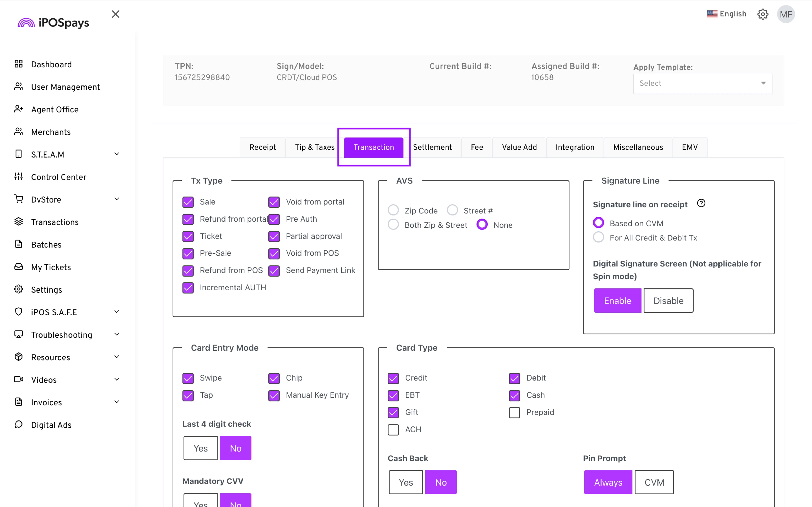Click the signature line help question icon

701,203
